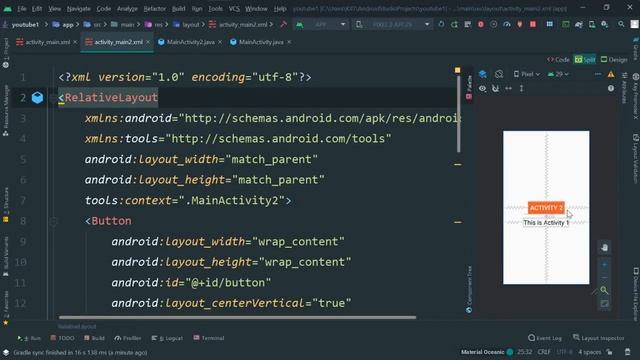Open the Profiler tool window

point(128,338)
